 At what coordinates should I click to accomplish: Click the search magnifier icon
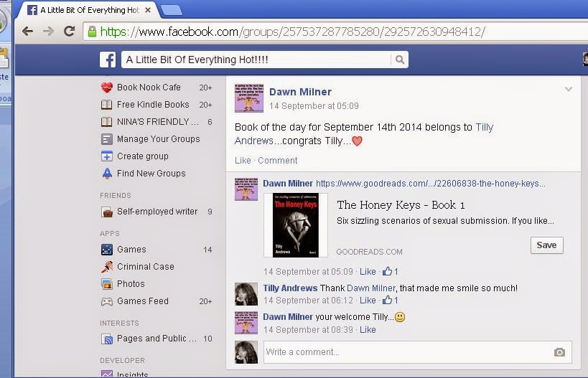coord(400,60)
